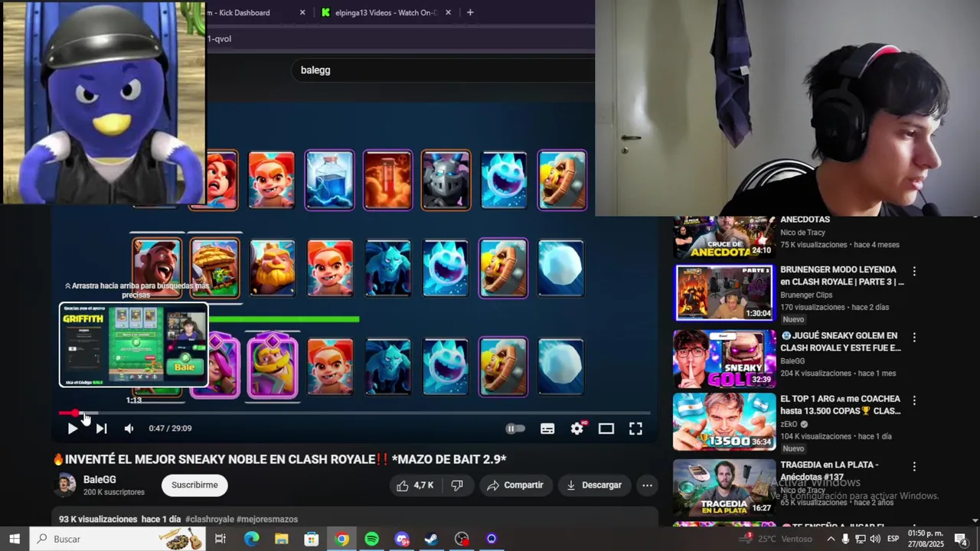
Task: Open the player settings gear
Action: [x=577, y=429]
